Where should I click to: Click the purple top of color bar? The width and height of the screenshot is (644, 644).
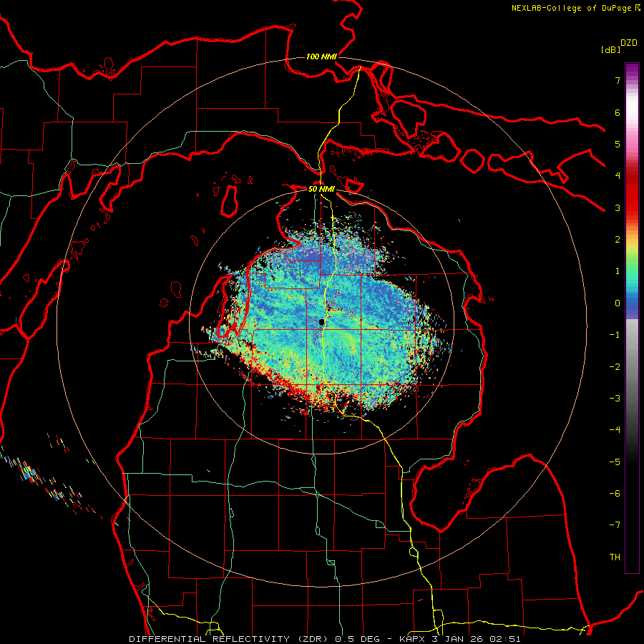[632, 70]
